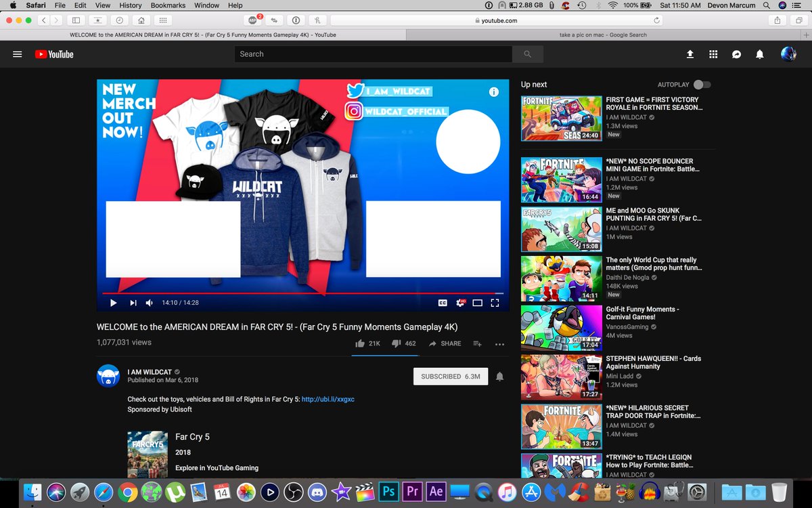
Task: Launch Photoshop from the Dock
Action: coord(389,492)
